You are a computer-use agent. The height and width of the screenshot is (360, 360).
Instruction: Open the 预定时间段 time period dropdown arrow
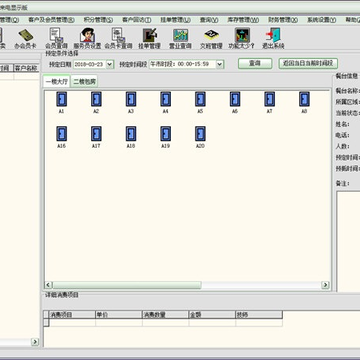pos(219,64)
